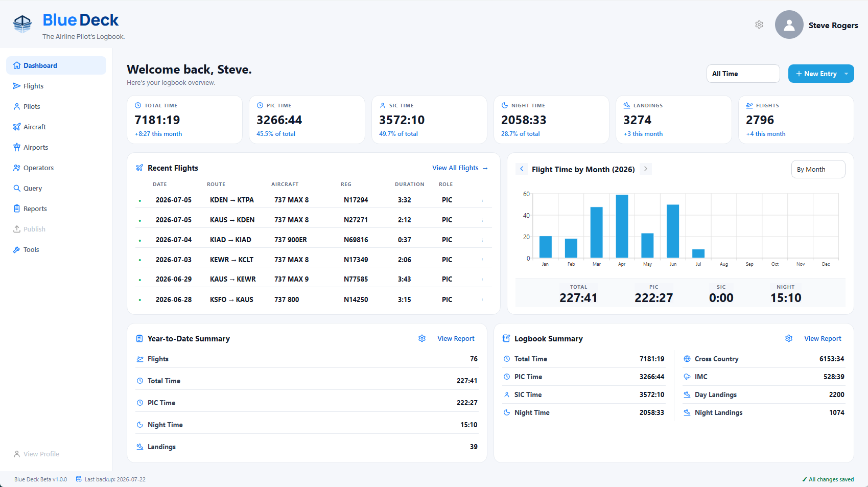Open the Aircraft sidebar item
This screenshot has width=868, height=487.
pos(56,127)
